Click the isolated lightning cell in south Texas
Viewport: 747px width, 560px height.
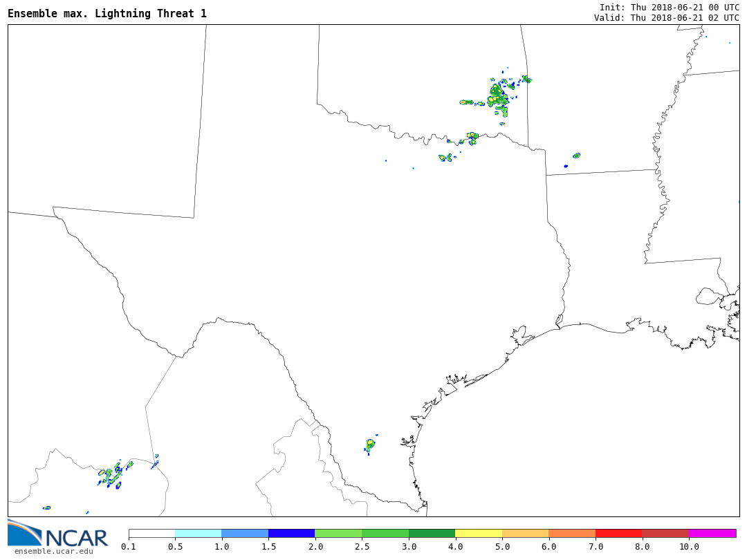(x=370, y=444)
